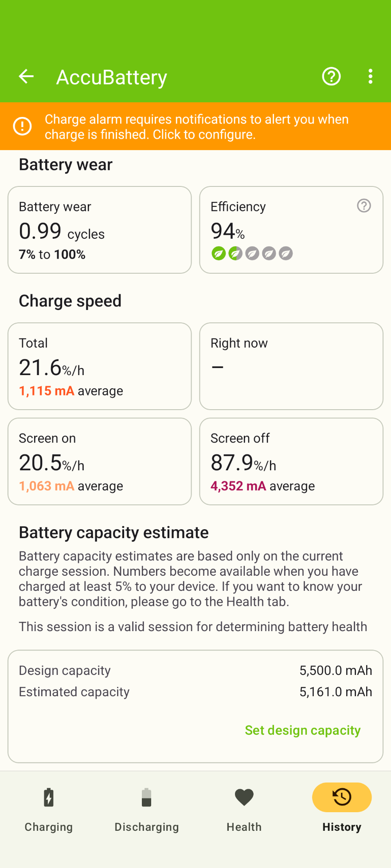
Task: Click Set design capacity link
Action: pyautogui.click(x=303, y=730)
